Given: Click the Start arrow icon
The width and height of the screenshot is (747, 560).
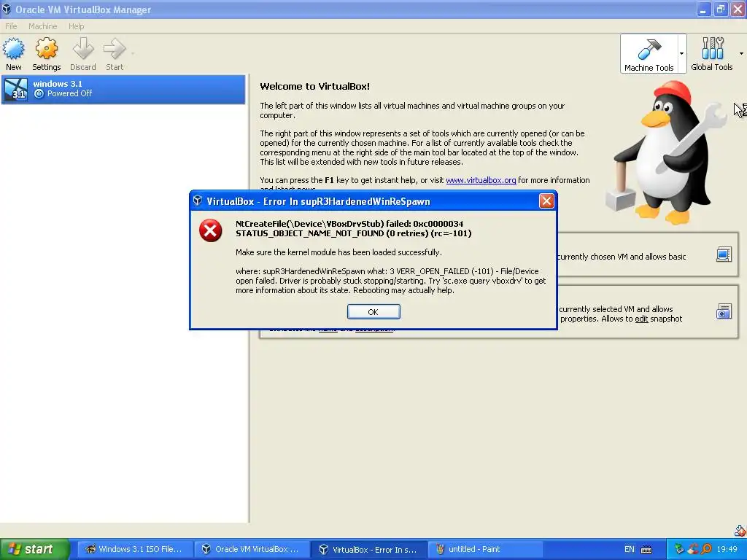Looking at the screenshot, I should coord(115,49).
